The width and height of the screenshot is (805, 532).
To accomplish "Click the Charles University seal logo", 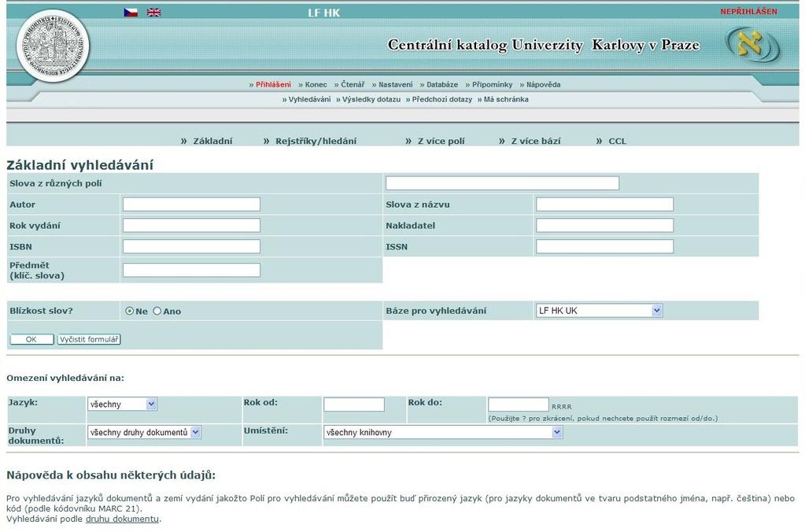I will pyautogui.click(x=53, y=46).
